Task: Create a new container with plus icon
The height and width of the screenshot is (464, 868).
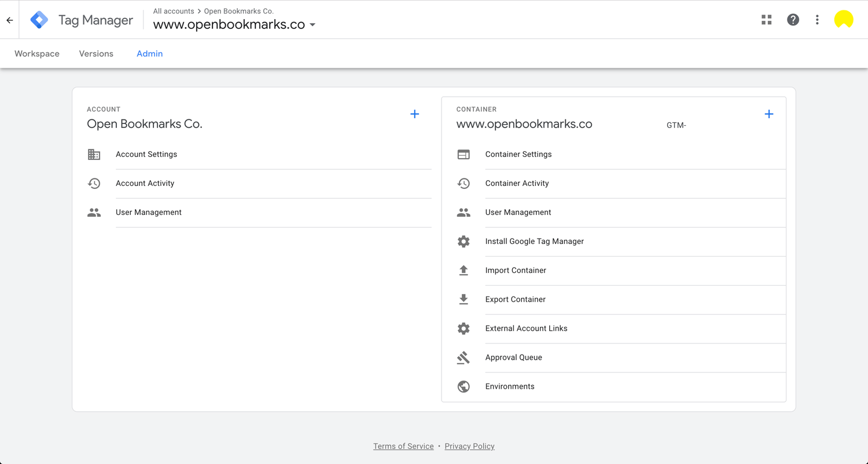Action: (769, 114)
